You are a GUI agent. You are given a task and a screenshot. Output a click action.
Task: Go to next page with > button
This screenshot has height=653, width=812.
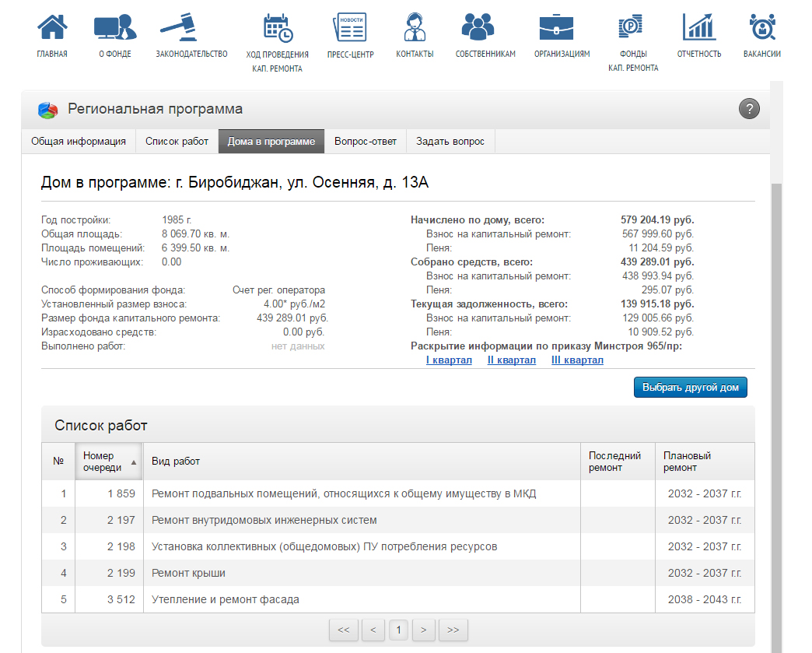point(424,630)
